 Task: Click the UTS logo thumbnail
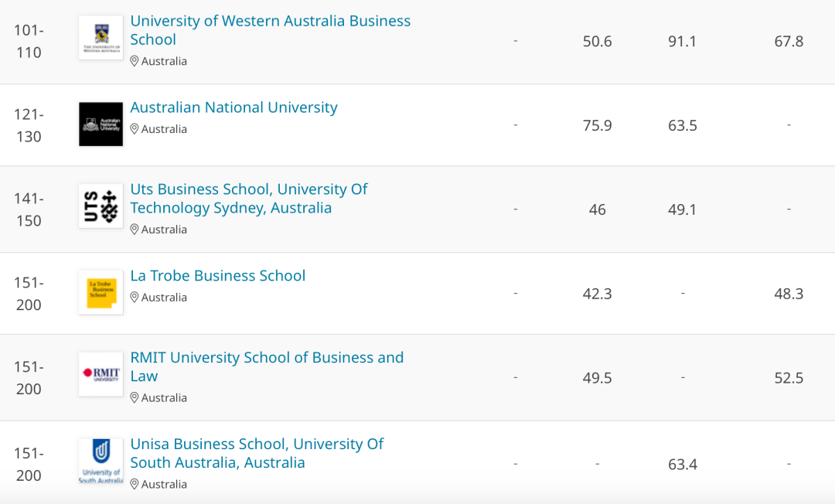point(101,206)
